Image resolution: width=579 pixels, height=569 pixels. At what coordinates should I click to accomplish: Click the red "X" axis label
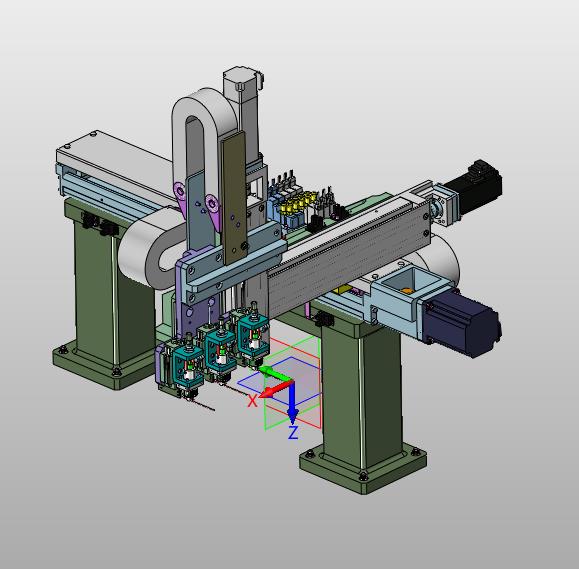252,401
